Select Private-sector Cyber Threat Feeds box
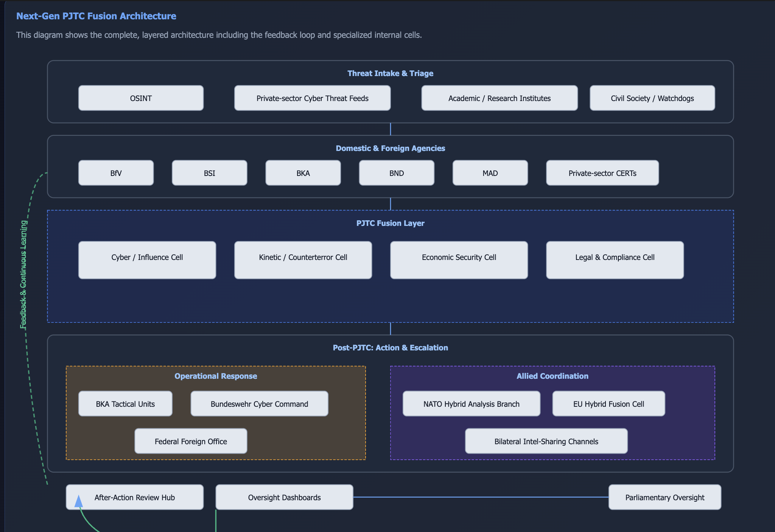 pos(312,98)
